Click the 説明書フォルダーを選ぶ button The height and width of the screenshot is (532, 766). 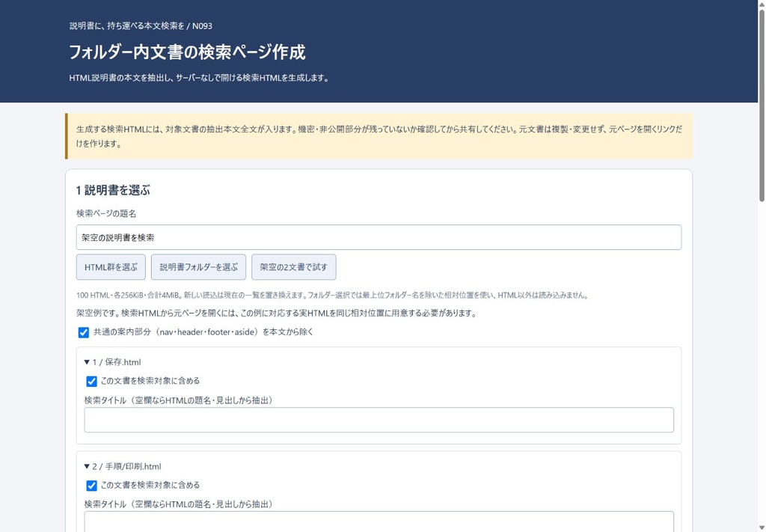coord(198,267)
